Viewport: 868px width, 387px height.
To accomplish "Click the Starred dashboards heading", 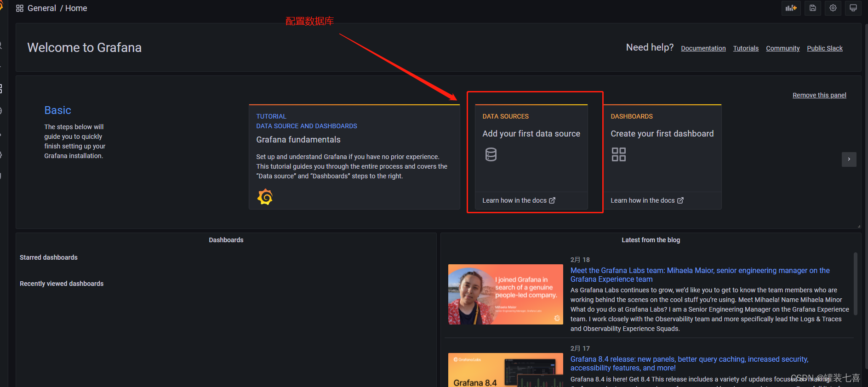I will 49,257.
